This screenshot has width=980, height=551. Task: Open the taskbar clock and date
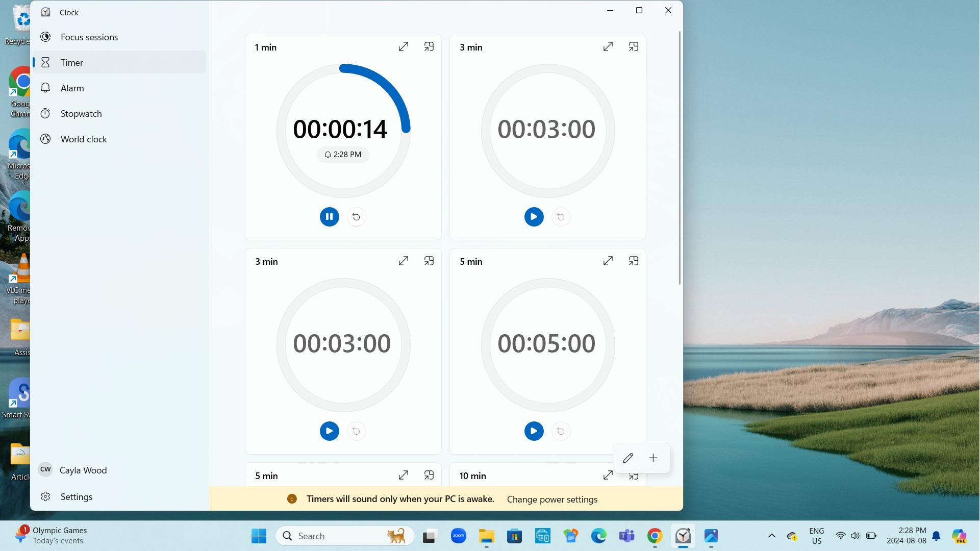(906, 536)
